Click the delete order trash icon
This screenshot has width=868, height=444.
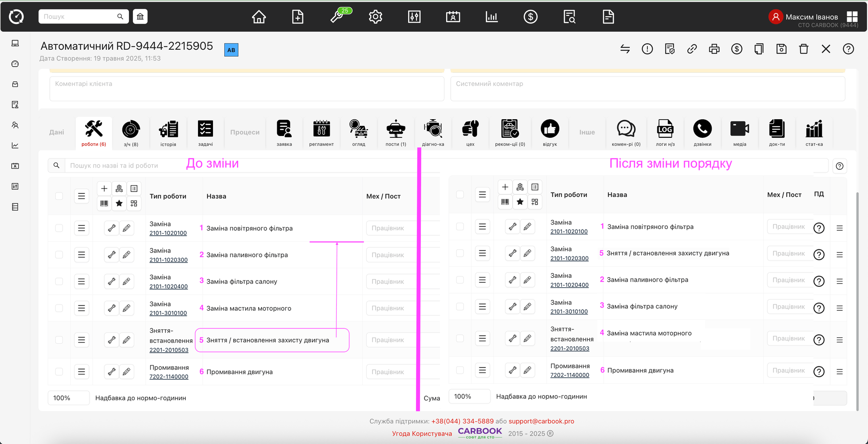coord(803,49)
